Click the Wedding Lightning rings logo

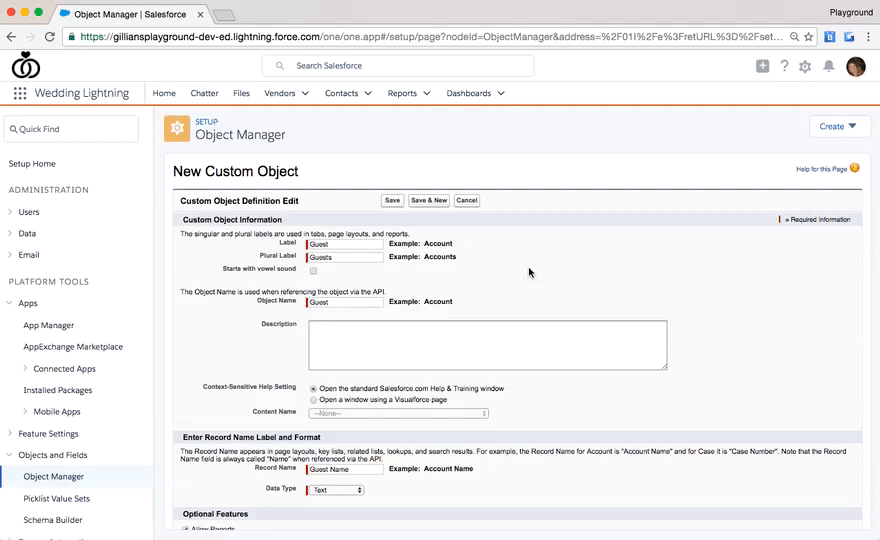coord(25,65)
